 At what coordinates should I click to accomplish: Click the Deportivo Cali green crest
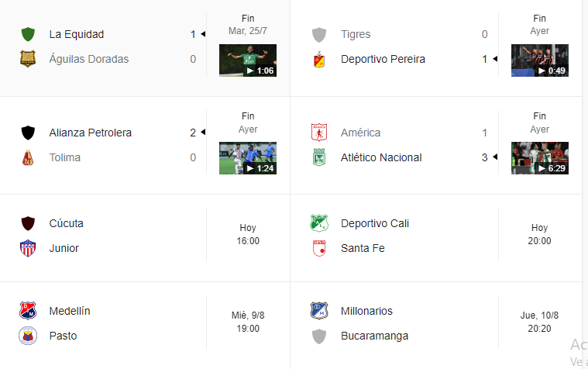point(319,223)
